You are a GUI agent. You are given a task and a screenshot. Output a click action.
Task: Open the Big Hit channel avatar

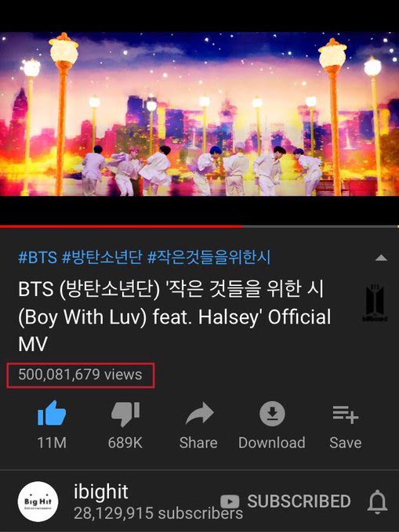tap(38, 501)
